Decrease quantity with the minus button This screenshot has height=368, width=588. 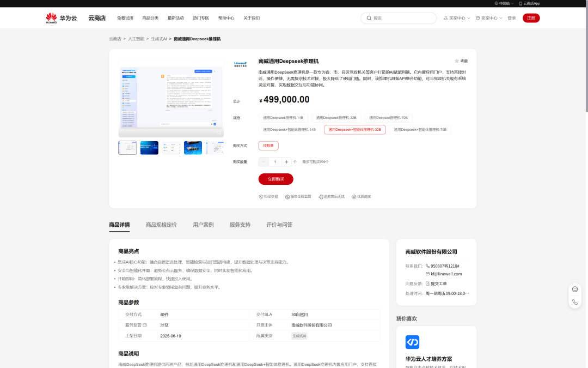[x=264, y=162]
